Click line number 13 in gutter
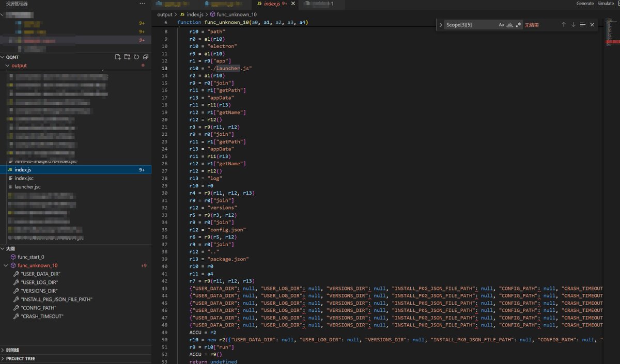 coord(165,68)
